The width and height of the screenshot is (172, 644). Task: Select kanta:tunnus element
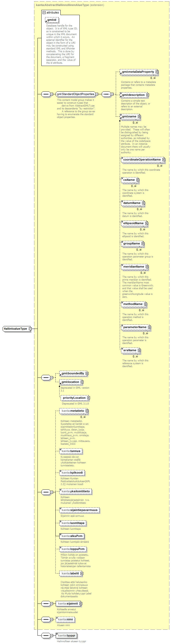pos(71,451)
